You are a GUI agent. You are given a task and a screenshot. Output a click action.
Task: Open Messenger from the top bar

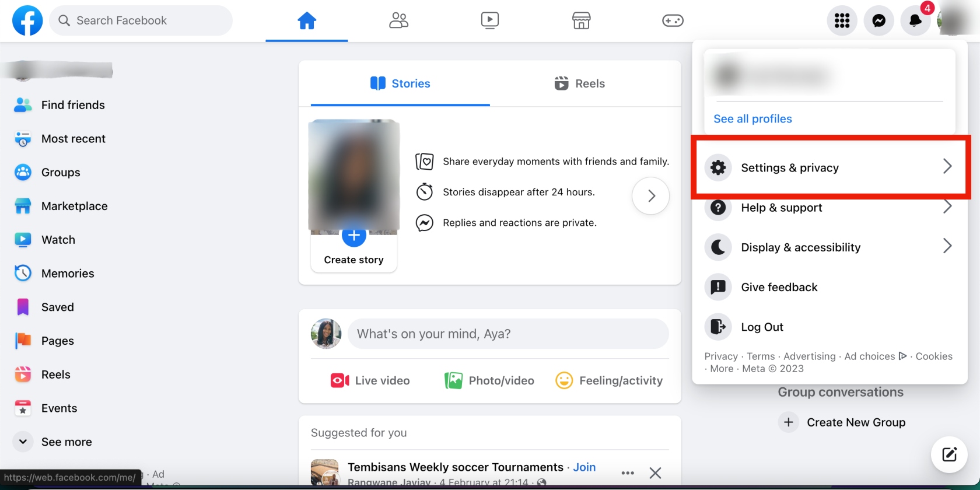878,21
